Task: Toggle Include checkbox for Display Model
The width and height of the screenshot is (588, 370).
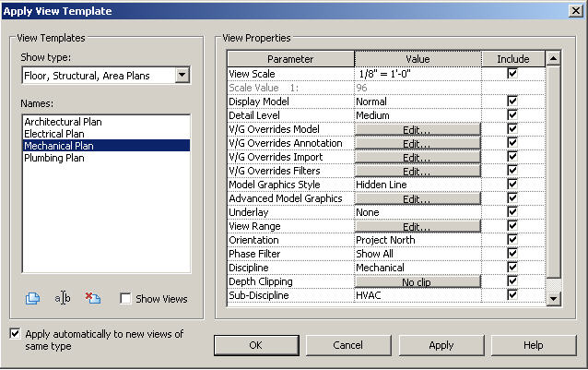Action: click(x=512, y=101)
